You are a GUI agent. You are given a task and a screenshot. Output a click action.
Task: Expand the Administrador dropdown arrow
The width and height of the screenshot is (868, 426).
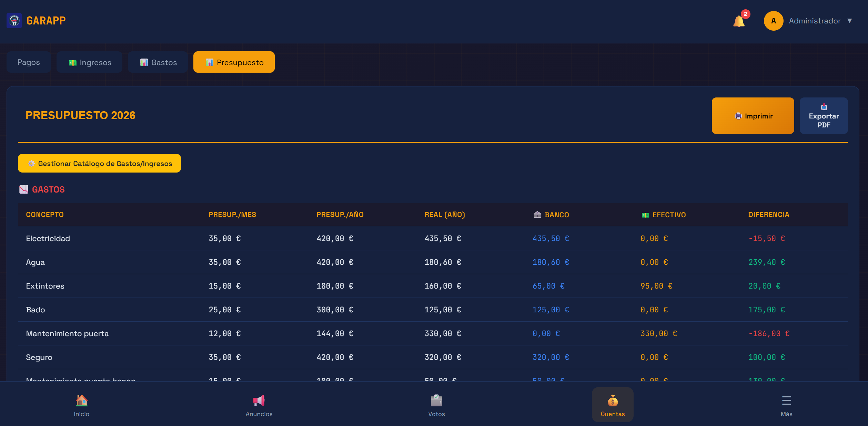[x=849, y=21]
